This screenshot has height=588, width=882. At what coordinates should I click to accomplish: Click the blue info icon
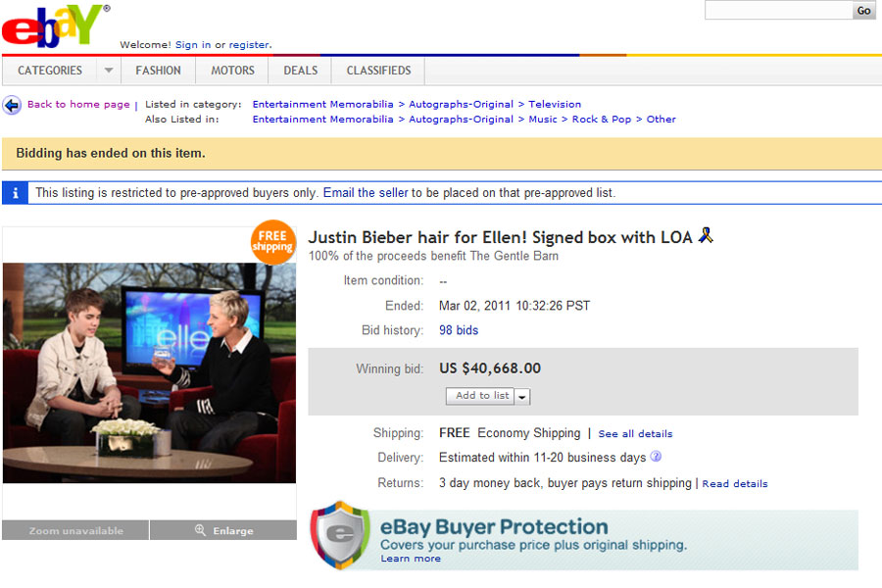coord(15,193)
